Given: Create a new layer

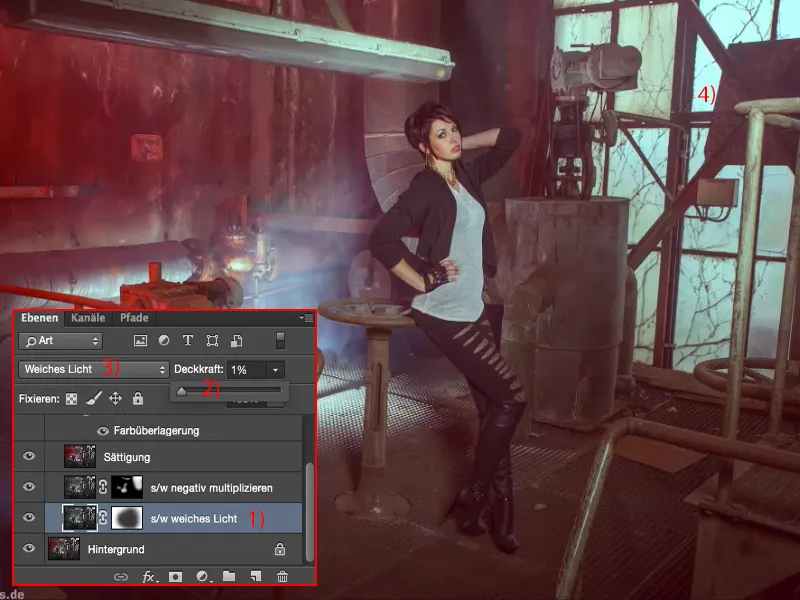Looking at the screenshot, I should point(256,577).
